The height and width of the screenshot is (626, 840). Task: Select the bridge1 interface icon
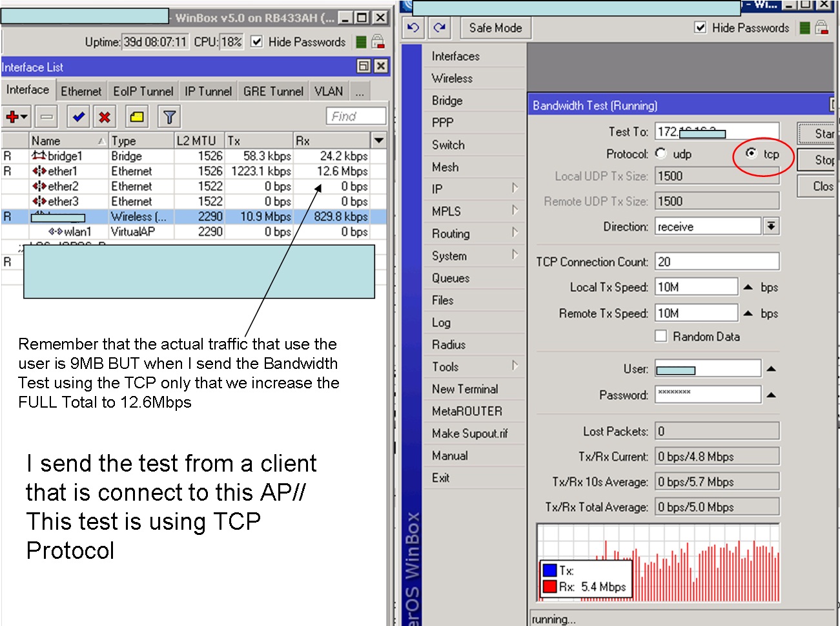[39, 156]
